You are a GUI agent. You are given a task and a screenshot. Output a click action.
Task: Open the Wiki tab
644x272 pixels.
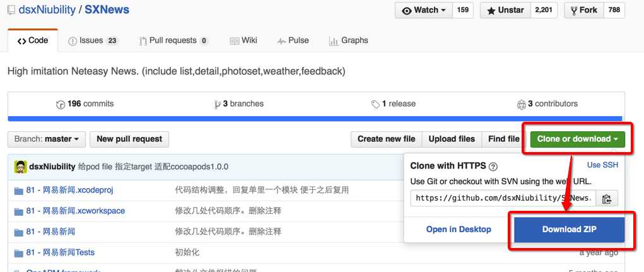tap(243, 40)
